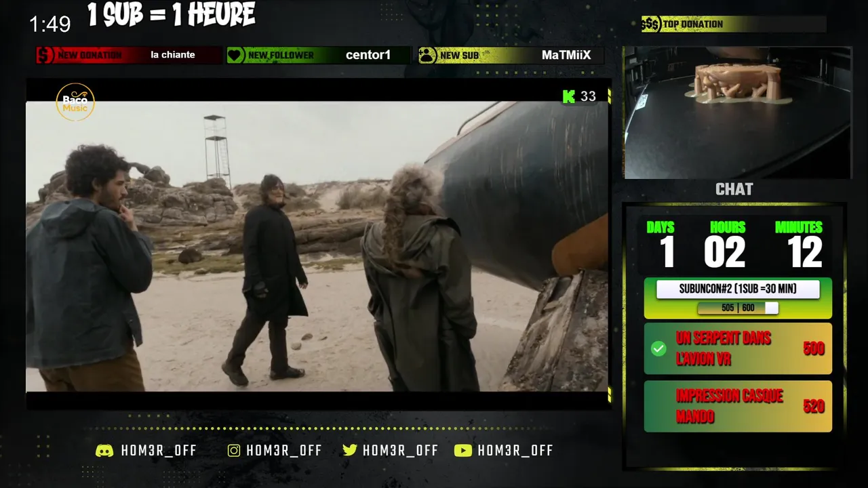The height and width of the screenshot is (488, 868).
Task: Select the Un Serpent Dans L'Avion VR goal
Action: (738, 348)
